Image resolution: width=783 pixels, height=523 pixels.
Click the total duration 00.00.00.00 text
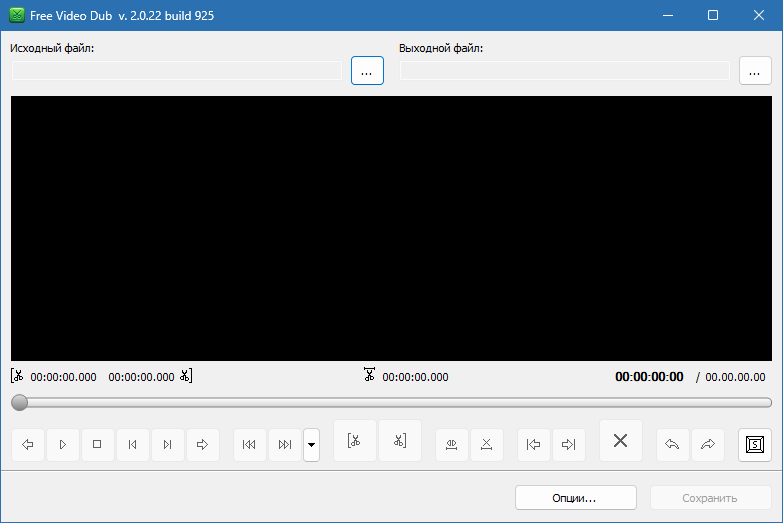coord(735,377)
